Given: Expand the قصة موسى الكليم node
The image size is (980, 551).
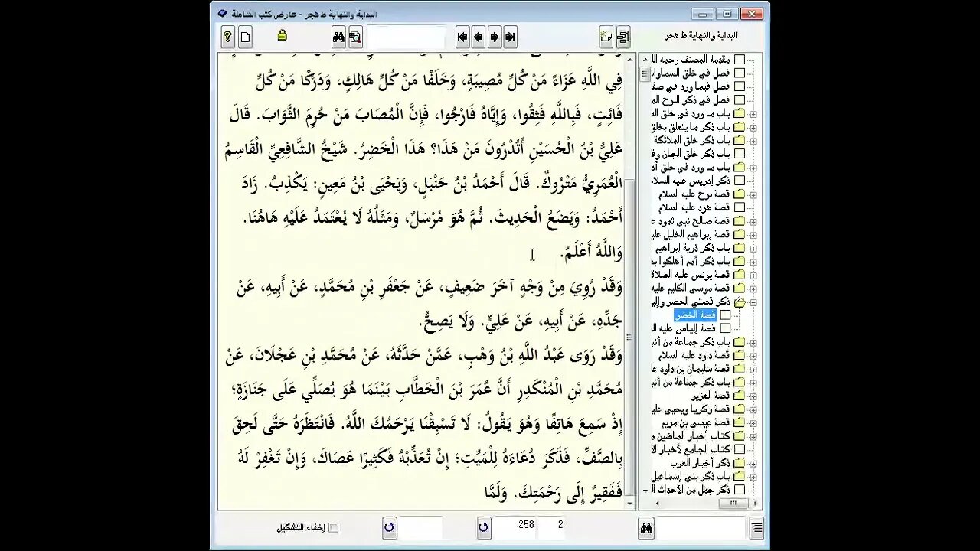Looking at the screenshot, I should point(753,288).
